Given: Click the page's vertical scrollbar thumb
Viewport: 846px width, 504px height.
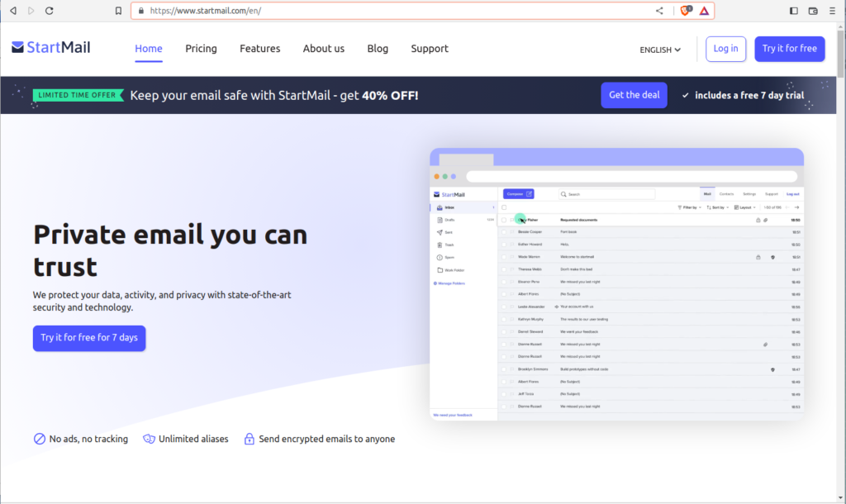Looking at the screenshot, I should click(840, 54).
